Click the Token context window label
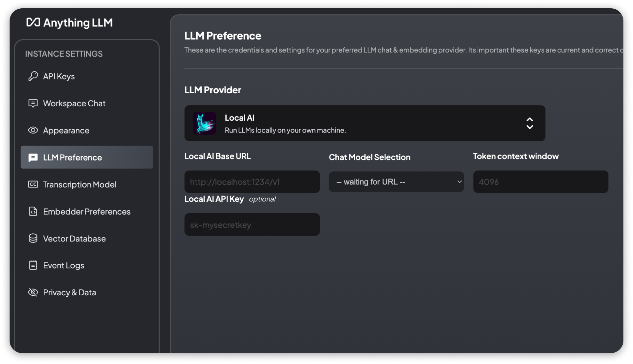633x364 pixels. coord(516,156)
